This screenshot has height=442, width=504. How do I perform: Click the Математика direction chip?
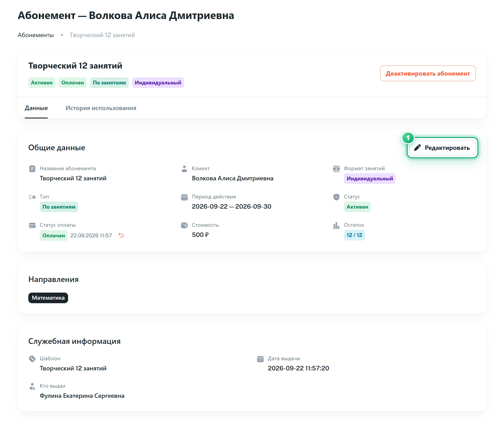click(x=48, y=298)
